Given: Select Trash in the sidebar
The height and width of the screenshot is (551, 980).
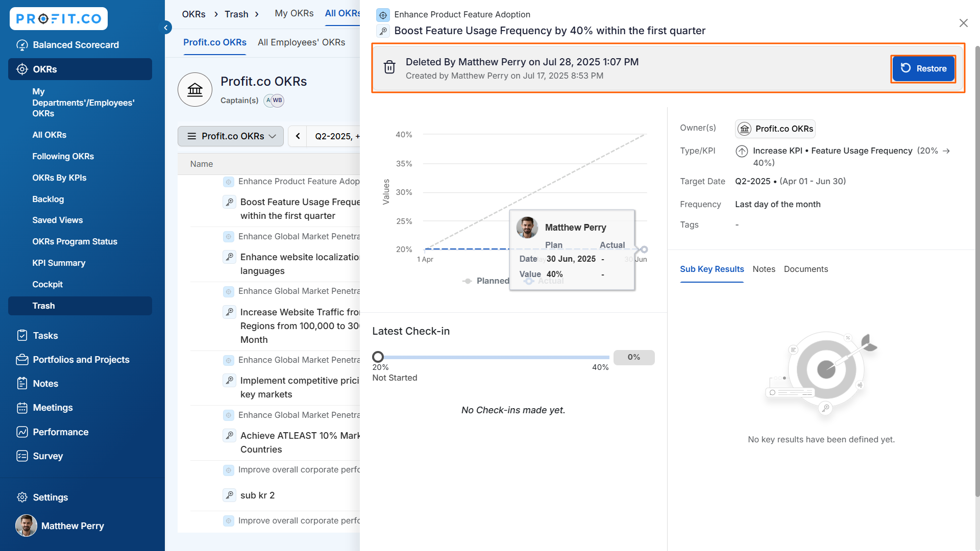Looking at the screenshot, I should pos(80,306).
